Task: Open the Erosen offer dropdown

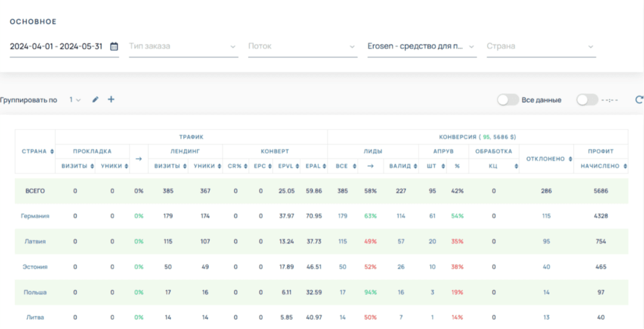Action: tap(422, 47)
